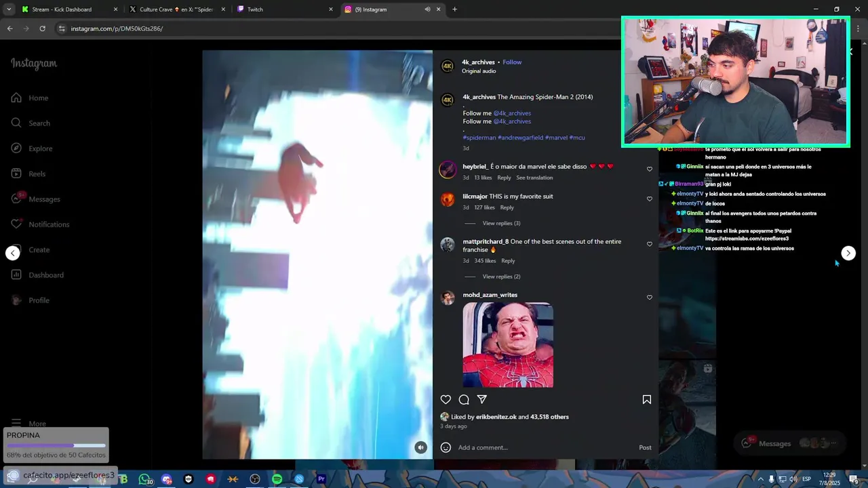
Task: Click the Instagram logo
Action: [34, 64]
